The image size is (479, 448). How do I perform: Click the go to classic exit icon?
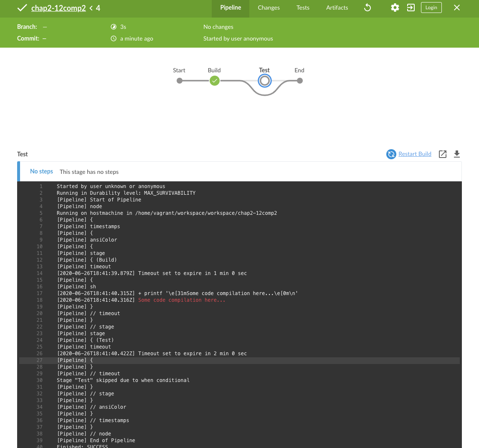[x=411, y=8]
